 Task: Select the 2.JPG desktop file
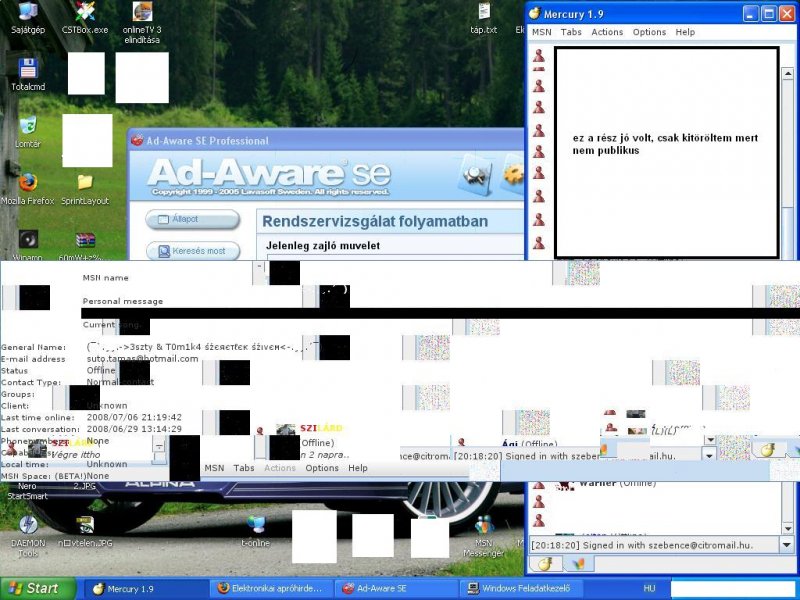[85, 486]
